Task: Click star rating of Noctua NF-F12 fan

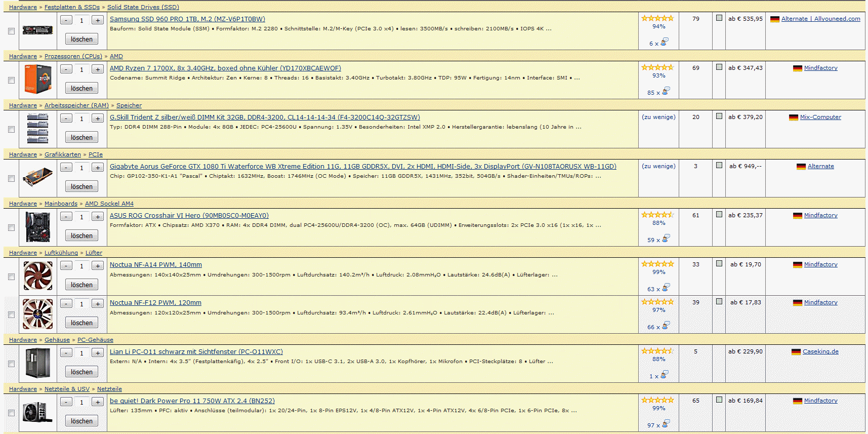Action: click(x=657, y=302)
